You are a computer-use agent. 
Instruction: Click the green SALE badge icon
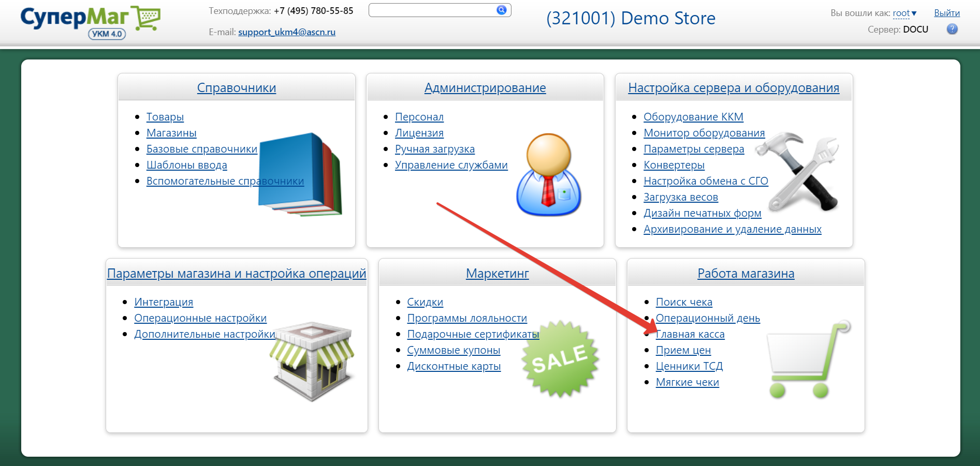pyautogui.click(x=560, y=359)
